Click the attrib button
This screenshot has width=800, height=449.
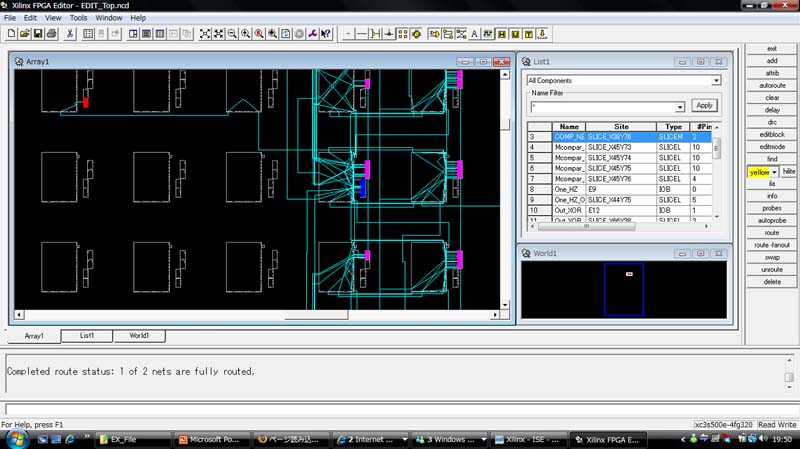click(x=772, y=73)
